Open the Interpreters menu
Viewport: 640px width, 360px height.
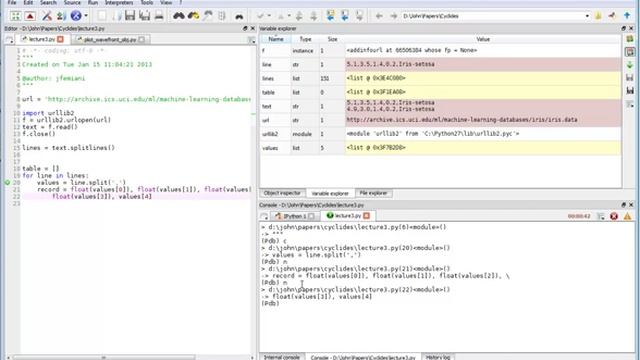(x=119, y=2)
